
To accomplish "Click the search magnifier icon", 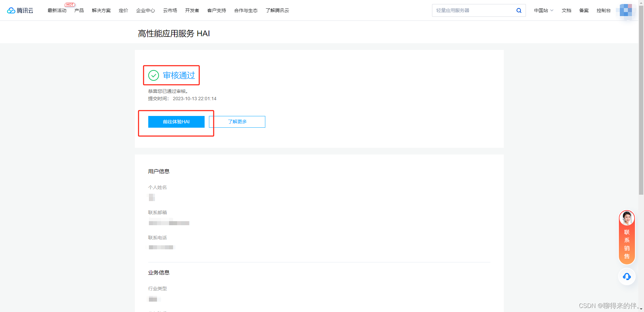I will [x=519, y=10].
